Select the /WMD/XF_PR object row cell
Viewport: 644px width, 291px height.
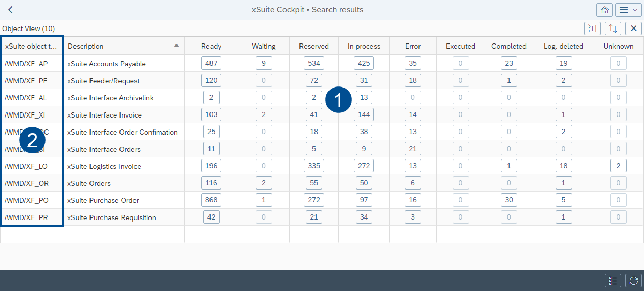(26, 217)
